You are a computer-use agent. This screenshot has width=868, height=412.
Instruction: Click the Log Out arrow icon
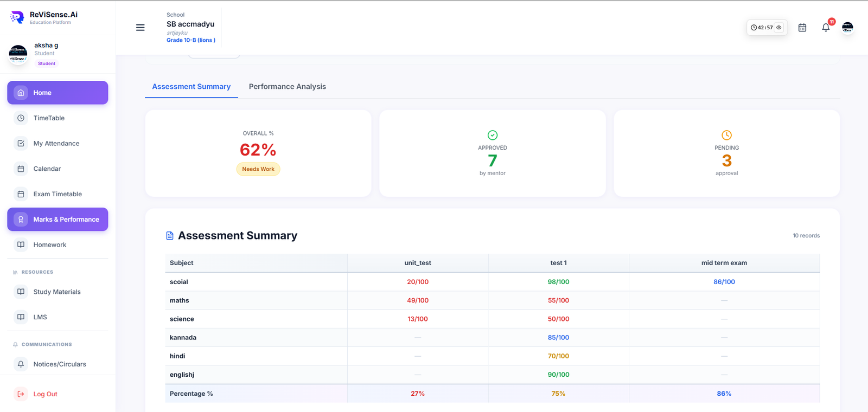pyautogui.click(x=21, y=394)
